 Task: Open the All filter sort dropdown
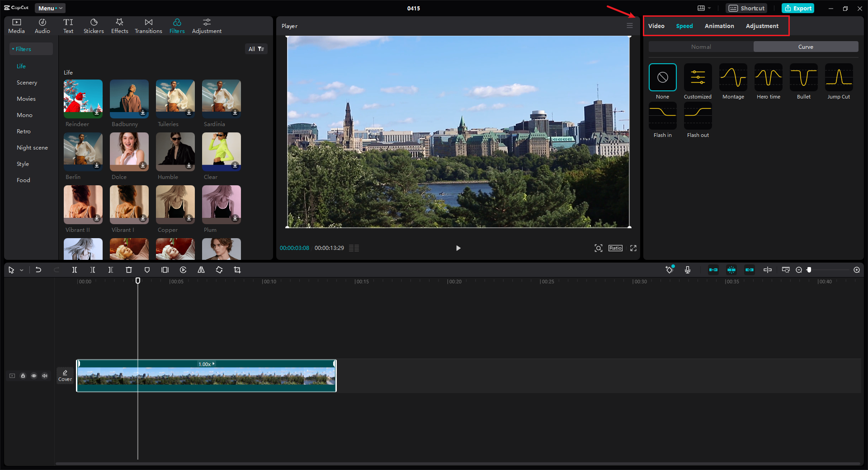pos(256,49)
